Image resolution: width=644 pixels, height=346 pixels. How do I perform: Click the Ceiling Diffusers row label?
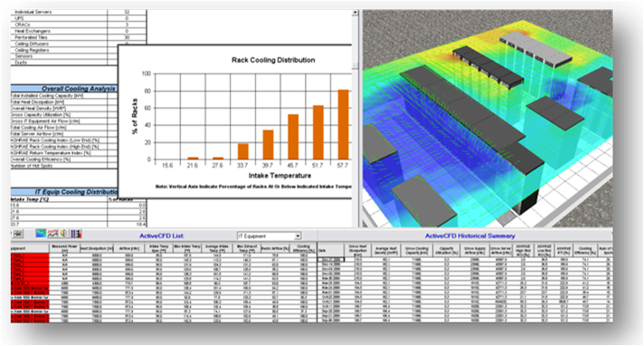pos(32,43)
